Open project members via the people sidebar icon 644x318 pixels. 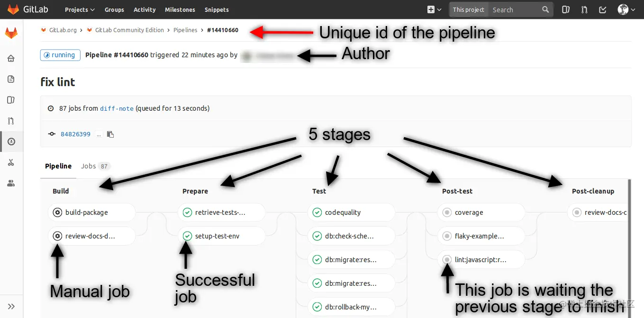pos(11,183)
